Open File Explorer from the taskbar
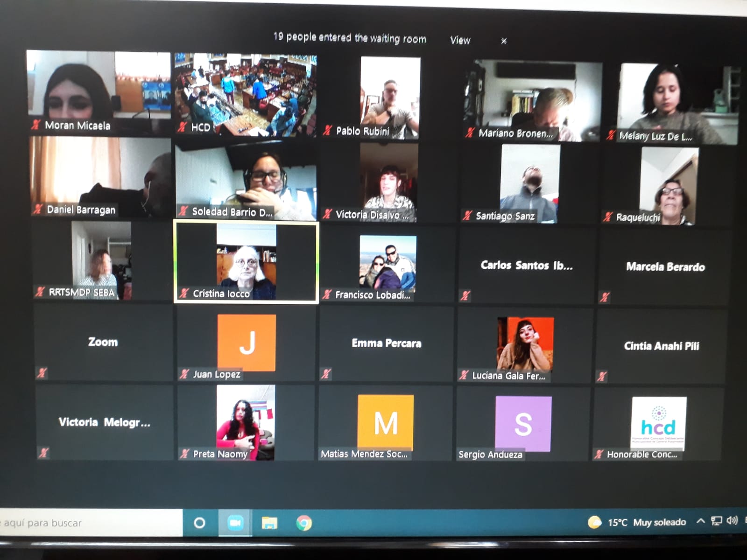 pos(269,523)
